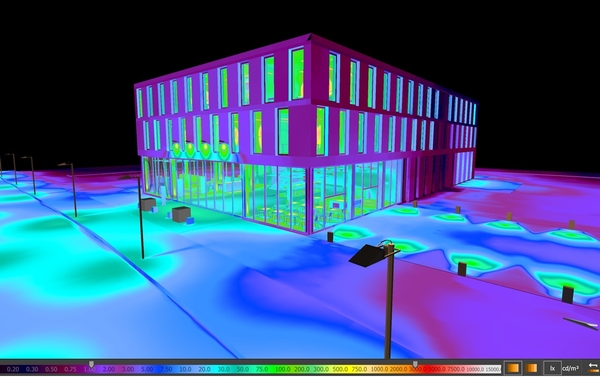The width and height of the screenshot is (600, 378).
Task: Click the 500.0 value on color scale
Action: tap(340, 370)
